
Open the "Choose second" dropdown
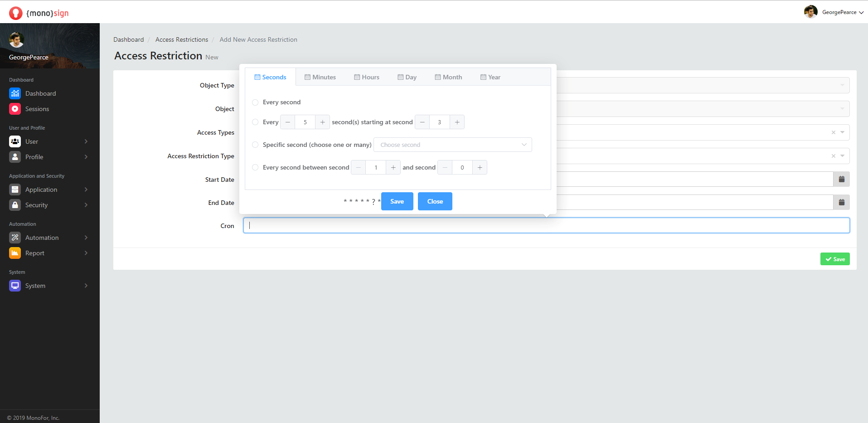pyautogui.click(x=452, y=145)
